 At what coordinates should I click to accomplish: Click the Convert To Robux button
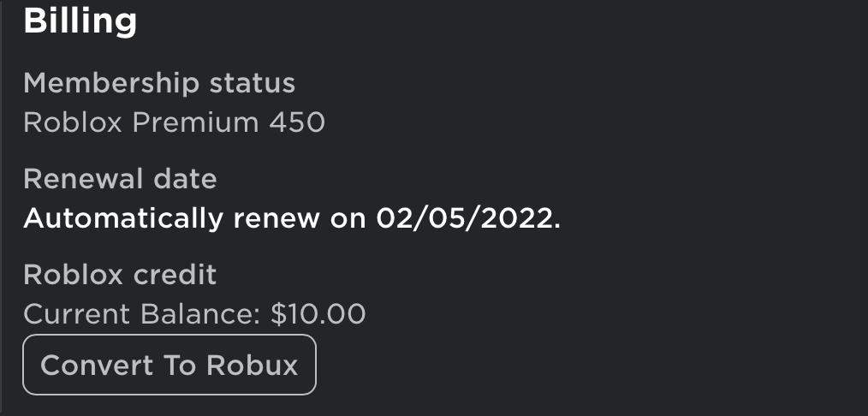click(169, 365)
